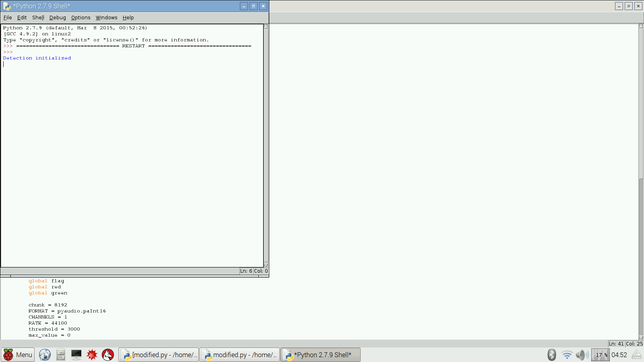The image size is (644, 362).
Task: Open the Edit menu in Python Shell
Action: [22, 18]
